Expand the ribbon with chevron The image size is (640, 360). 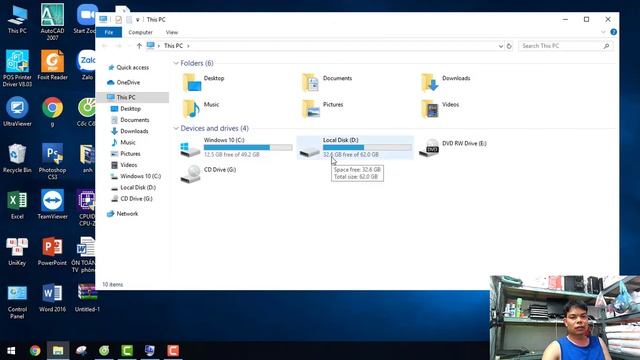603,32
